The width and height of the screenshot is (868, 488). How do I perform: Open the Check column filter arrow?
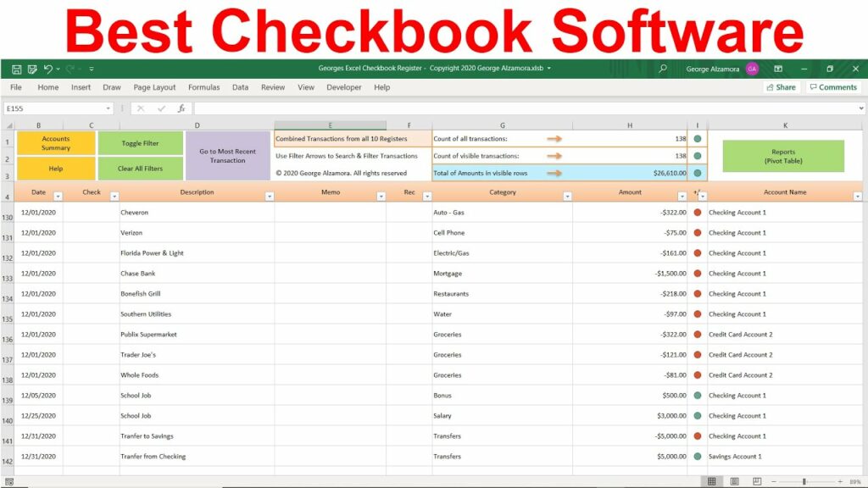pos(114,197)
